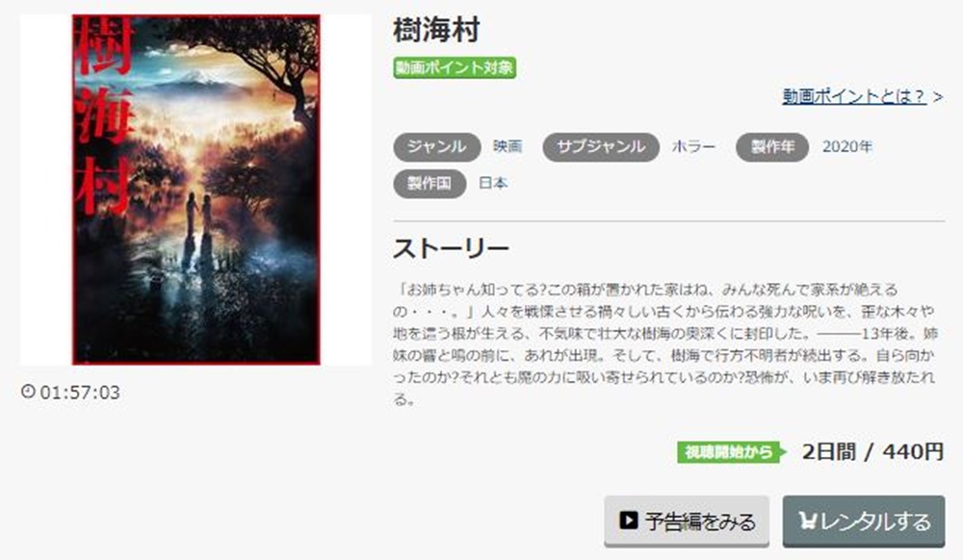Click the green 動画ポイント対象 badge
This screenshot has height=560, width=963.
click(x=455, y=67)
